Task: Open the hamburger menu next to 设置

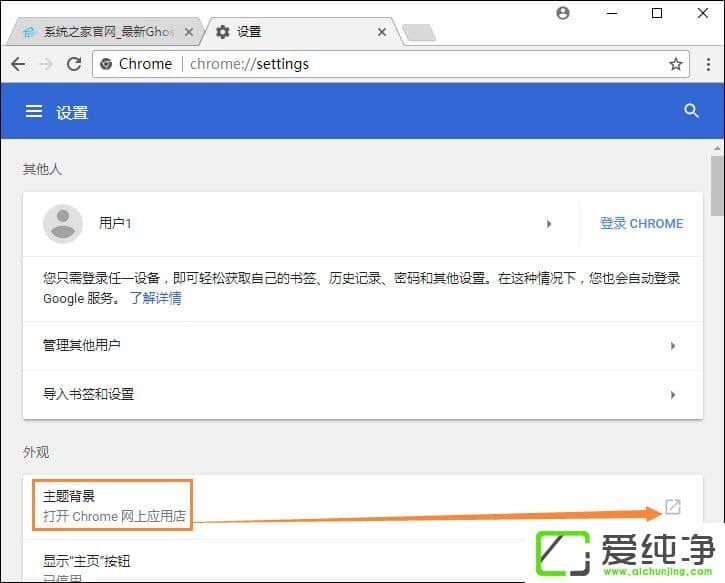Action: tap(34, 112)
